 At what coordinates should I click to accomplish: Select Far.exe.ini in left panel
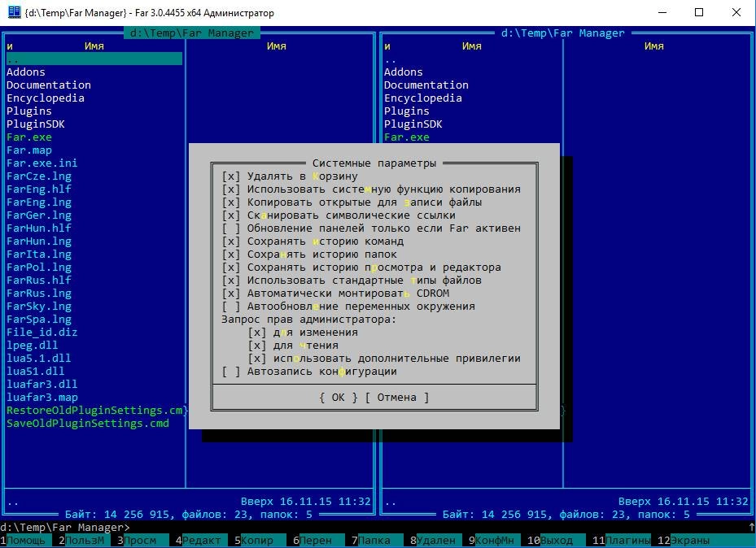pyautogui.click(x=42, y=163)
